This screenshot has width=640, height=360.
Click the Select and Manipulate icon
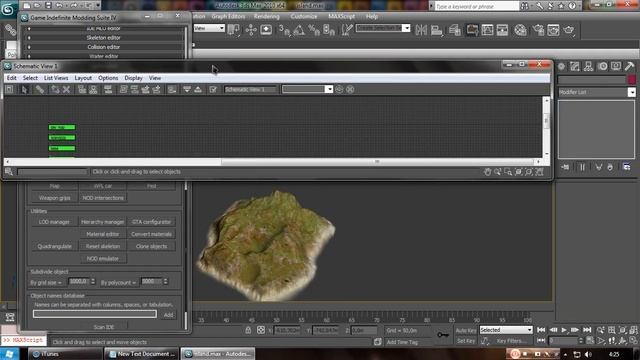pos(251,30)
